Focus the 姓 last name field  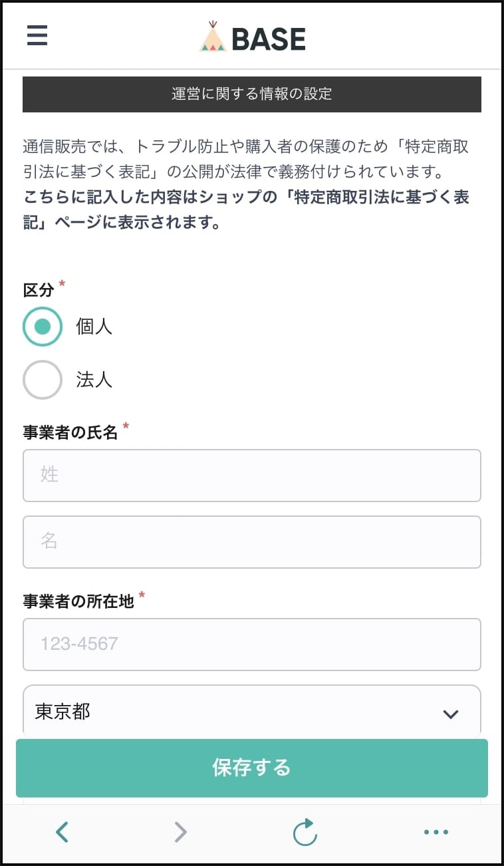(251, 475)
